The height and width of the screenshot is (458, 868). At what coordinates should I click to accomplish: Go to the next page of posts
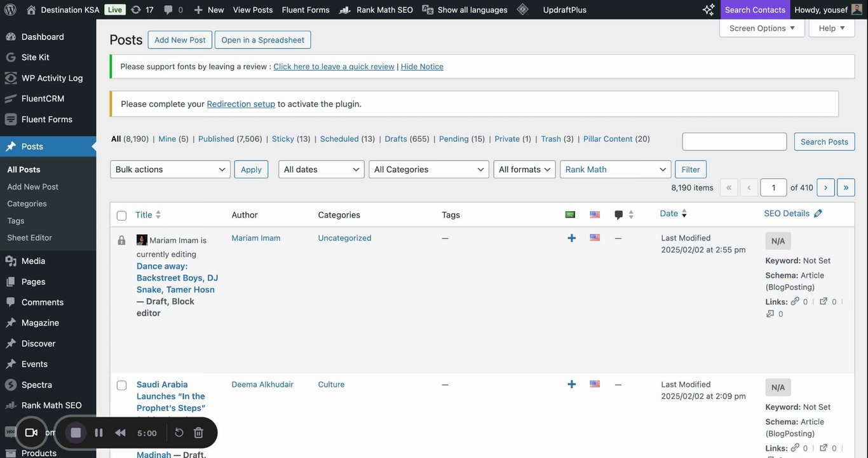[825, 187]
